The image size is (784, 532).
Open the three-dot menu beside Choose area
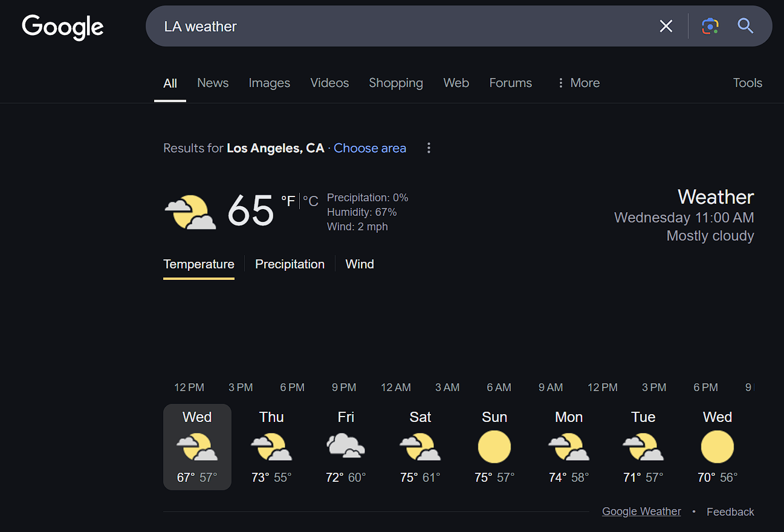click(x=429, y=148)
